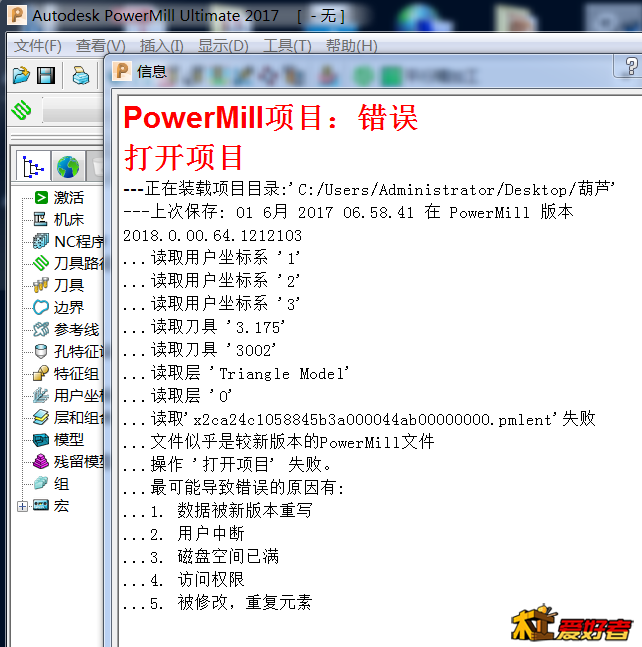Select the 层和组合 tree item
This screenshot has height=647, width=642.
point(78,418)
